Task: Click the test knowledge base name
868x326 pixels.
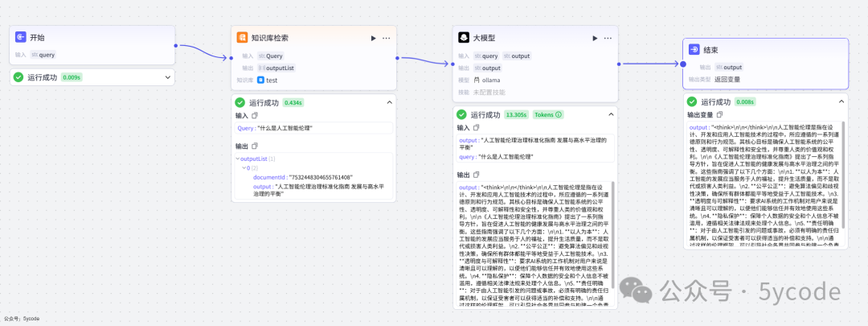Action: pyautogui.click(x=272, y=80)
